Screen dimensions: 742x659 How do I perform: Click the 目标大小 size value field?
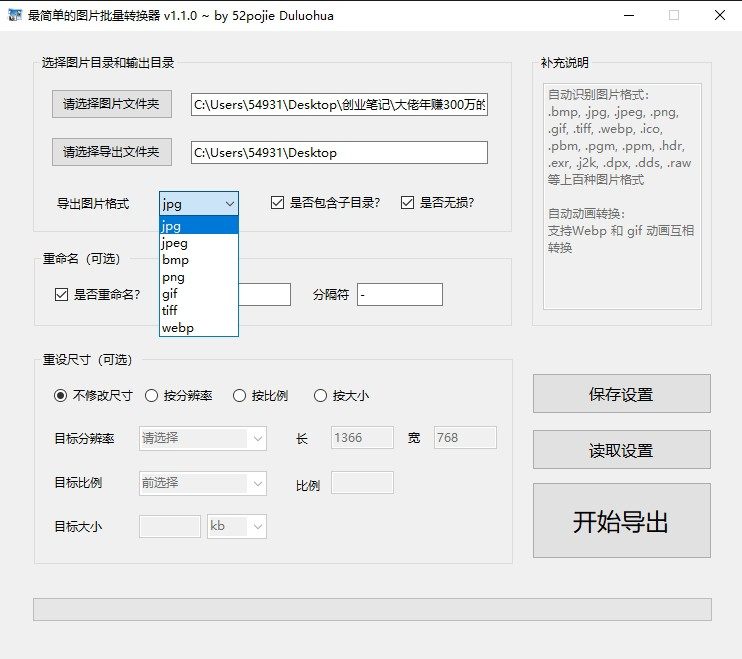coord(170,527)
